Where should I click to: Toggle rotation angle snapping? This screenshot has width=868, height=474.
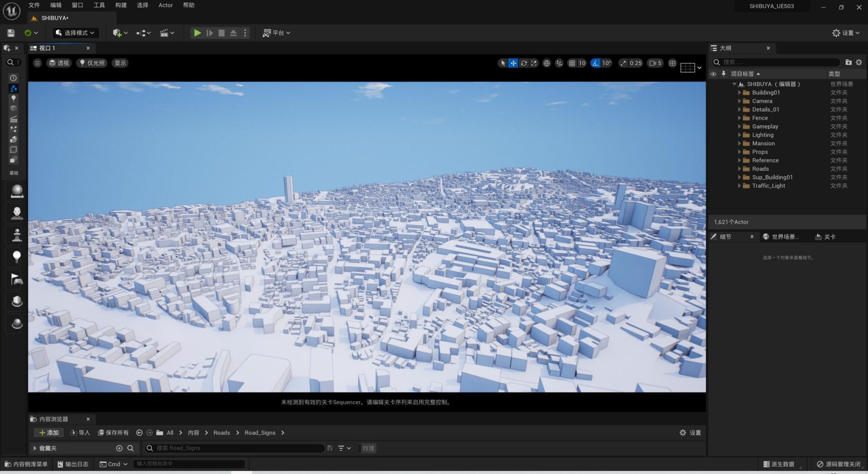(595, 63)
